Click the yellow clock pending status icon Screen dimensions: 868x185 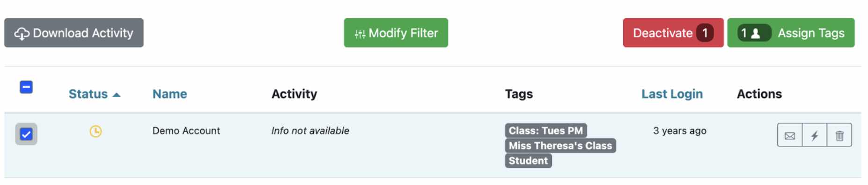tap(96, 131)
